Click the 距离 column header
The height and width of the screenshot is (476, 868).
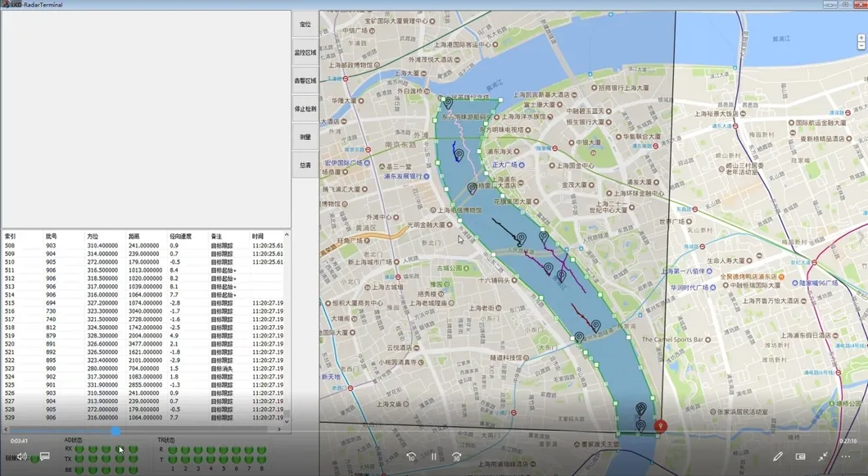(x=133, y=236)
